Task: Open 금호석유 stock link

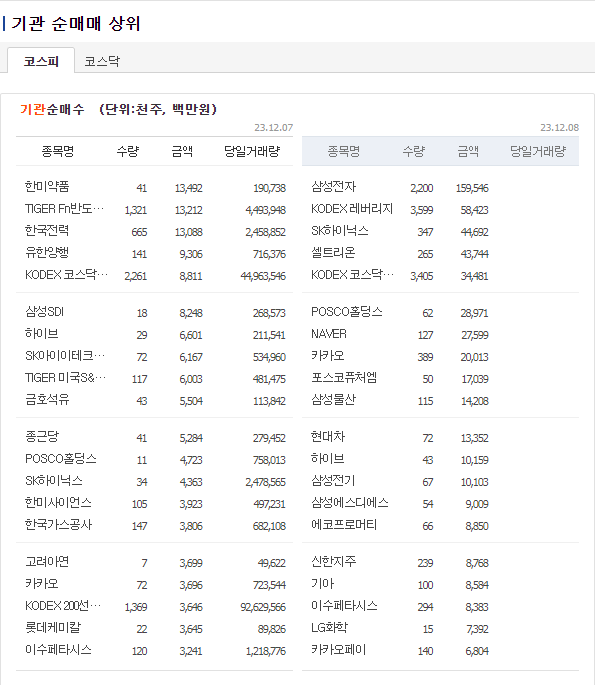Action: pos(47,399)
